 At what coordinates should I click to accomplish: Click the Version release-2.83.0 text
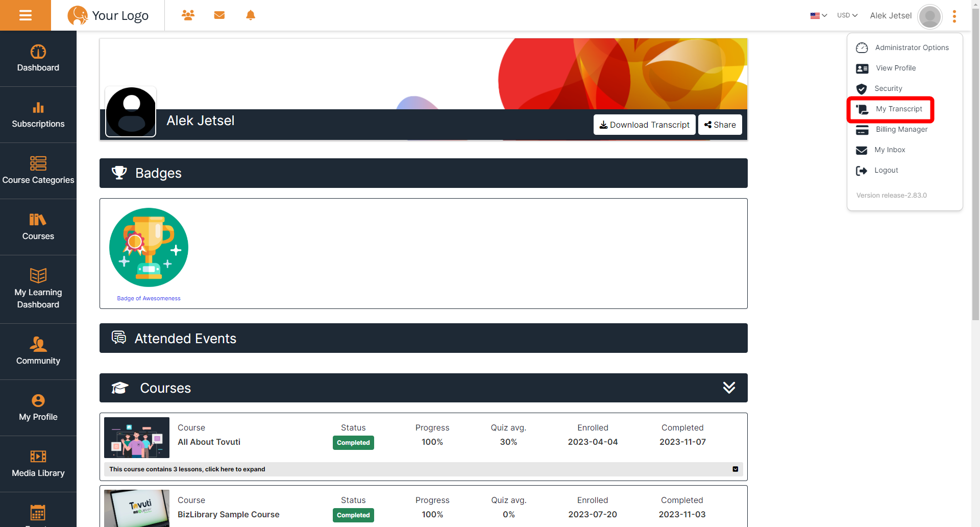pos(891,195)
